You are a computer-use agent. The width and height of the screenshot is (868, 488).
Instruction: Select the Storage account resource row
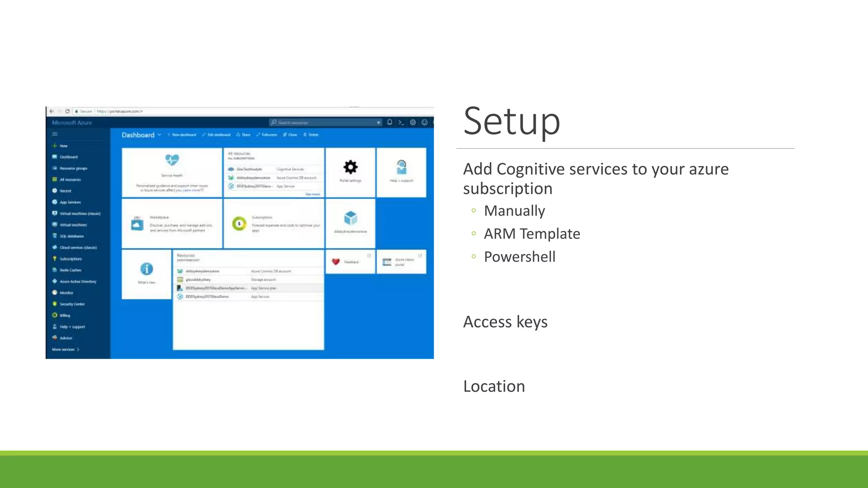(249, 280)
